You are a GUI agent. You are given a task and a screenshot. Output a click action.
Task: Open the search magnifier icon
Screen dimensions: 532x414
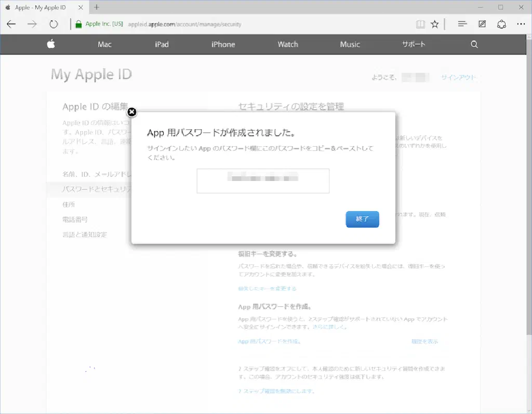[474, 44]
